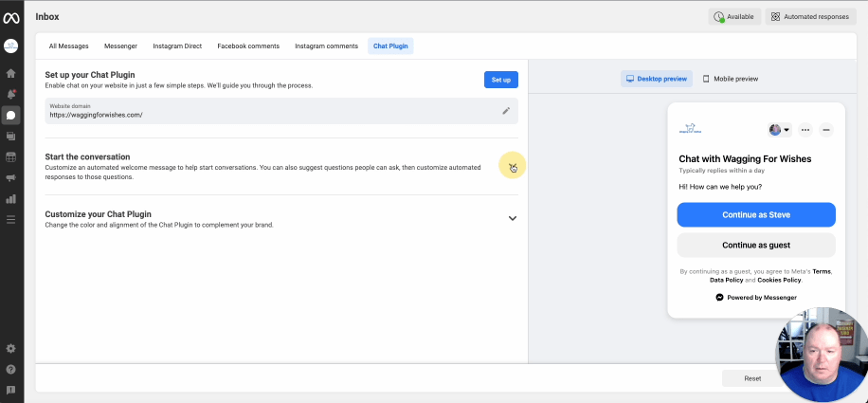Open the profile switcher dropdown in preview
Image resolution: width=868 pixels, height=403 pixels.
pyautogui.click(x=780, y=130)
